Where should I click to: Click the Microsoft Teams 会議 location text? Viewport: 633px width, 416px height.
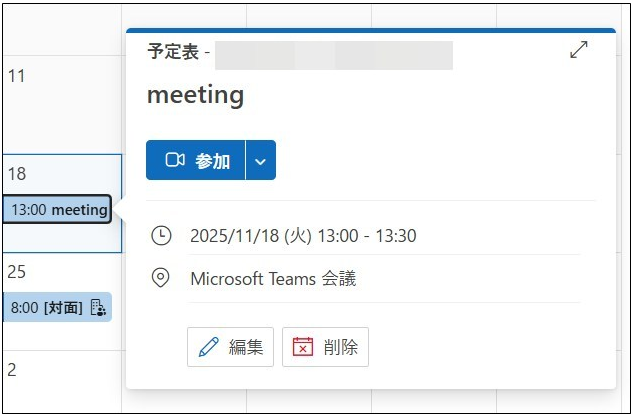(x=273, y=278)
